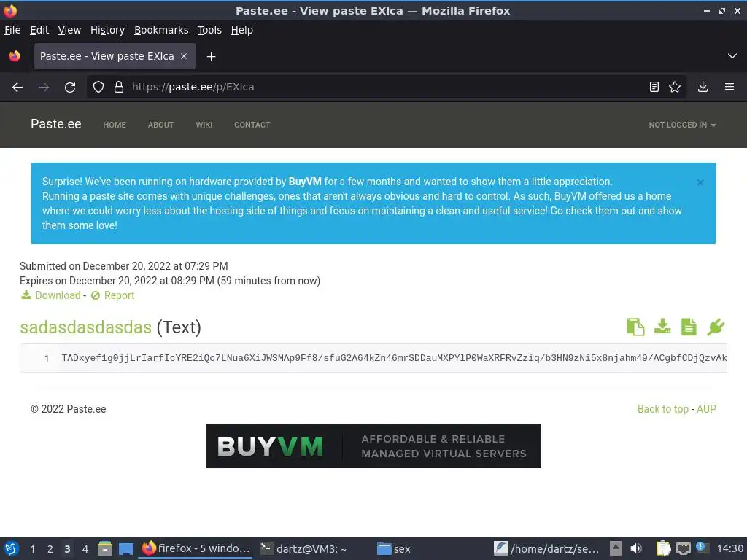This screenshot has width=747, height=560.
Task: Show site security padlock info
Action: coord(119,87)
